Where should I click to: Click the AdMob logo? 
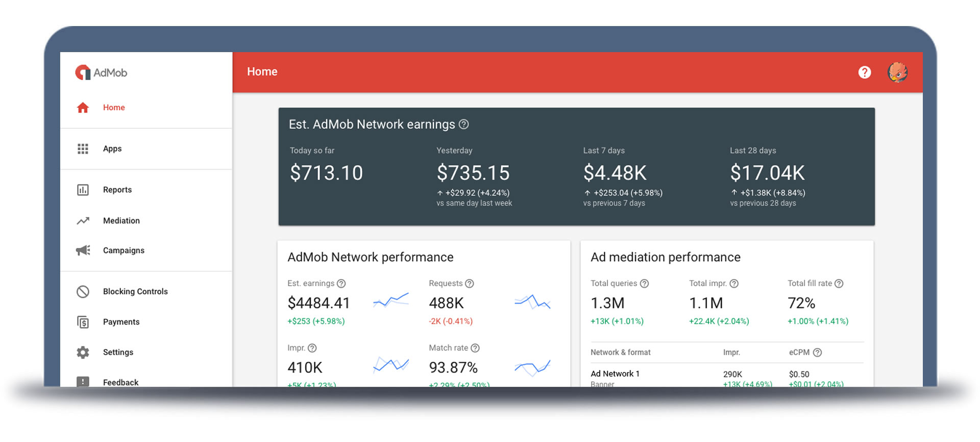coord(101,73)
